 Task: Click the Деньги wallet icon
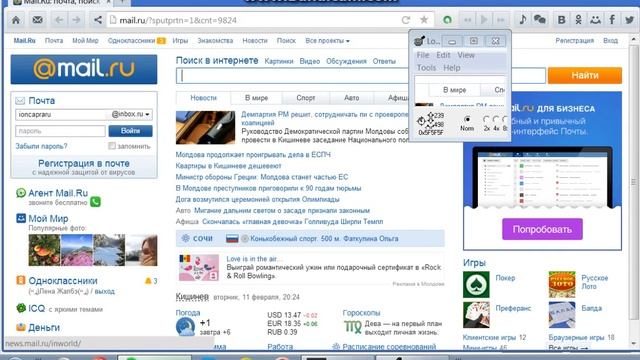[x=21, y=327]
